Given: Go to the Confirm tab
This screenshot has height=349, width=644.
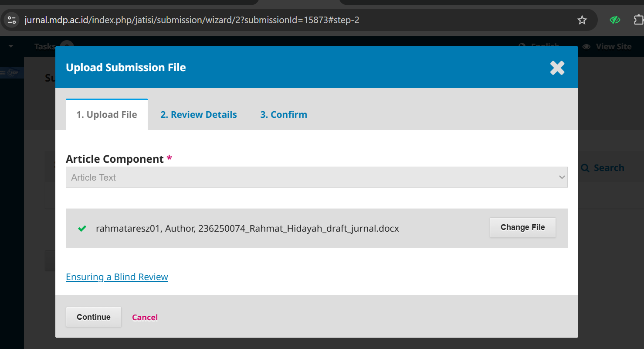Looking at the screenshot, I should (284, 115).
